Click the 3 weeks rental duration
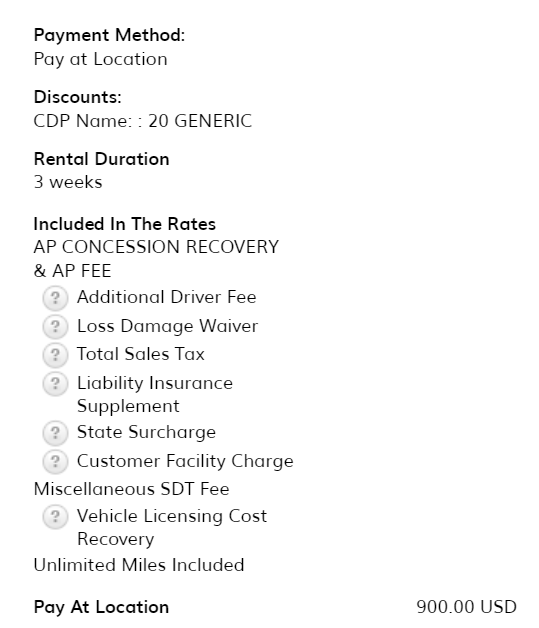This screenshot has width=539, height=628. pos(68,182)
